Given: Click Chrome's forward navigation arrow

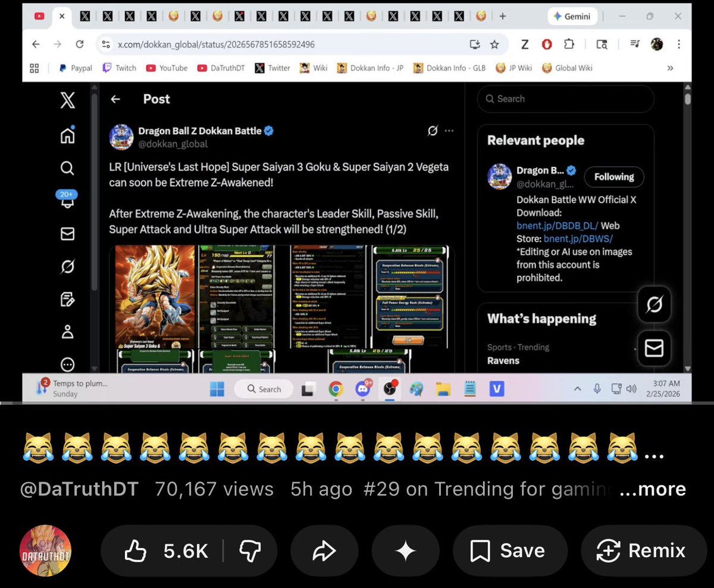Looking at the screenshot, I should [x=57, y=44].
